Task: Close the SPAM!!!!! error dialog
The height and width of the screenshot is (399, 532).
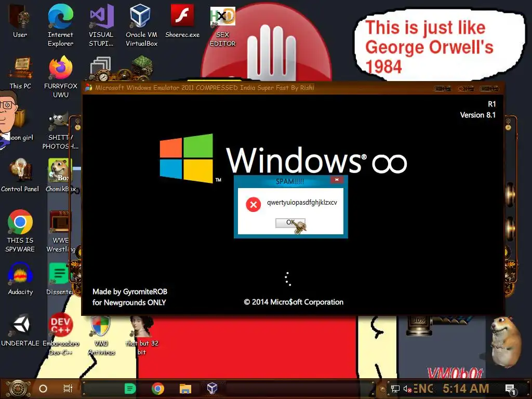Action: click(337, 180)
